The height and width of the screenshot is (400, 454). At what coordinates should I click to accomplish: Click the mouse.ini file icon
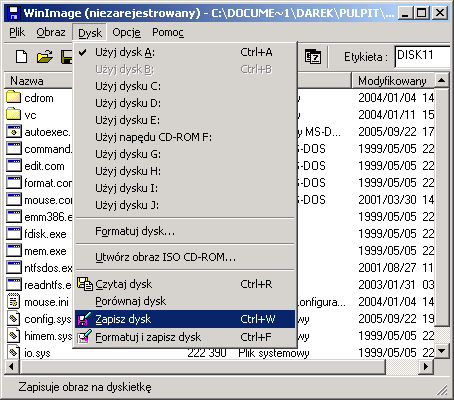14,301
